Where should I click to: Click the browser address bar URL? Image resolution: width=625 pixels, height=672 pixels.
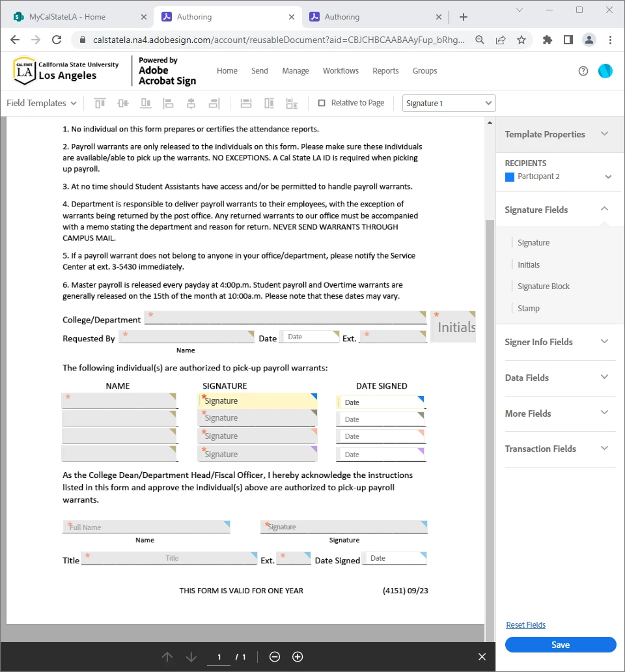(x=279, y=40)
